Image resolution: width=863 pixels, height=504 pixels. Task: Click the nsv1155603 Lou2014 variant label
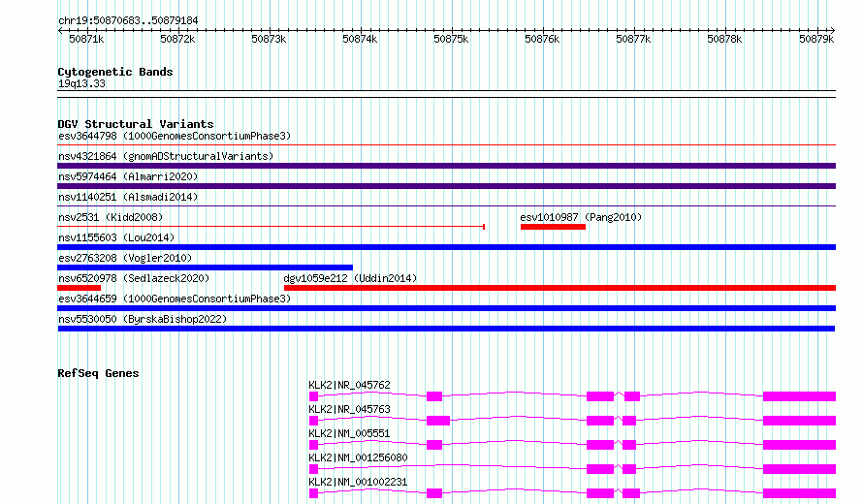pos(116,237)
